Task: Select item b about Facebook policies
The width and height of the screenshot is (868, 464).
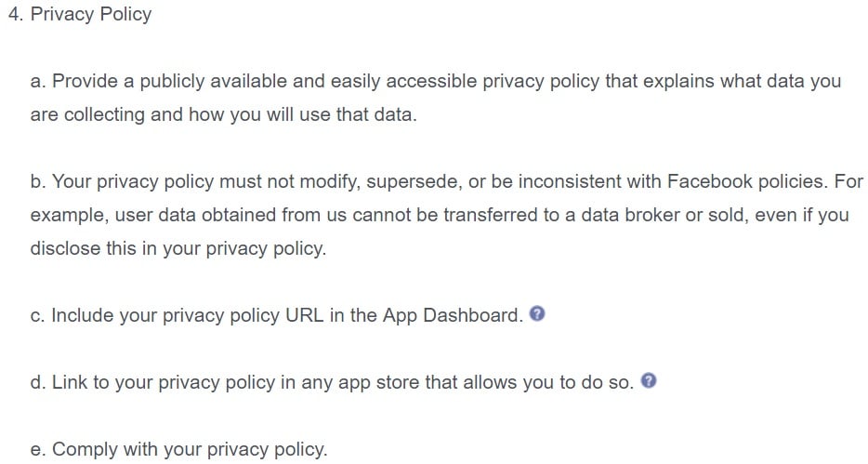Action: [x=446, y=215]
